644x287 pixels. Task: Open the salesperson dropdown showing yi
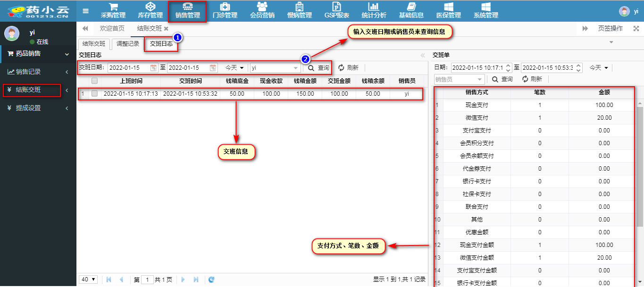(296, 68)
